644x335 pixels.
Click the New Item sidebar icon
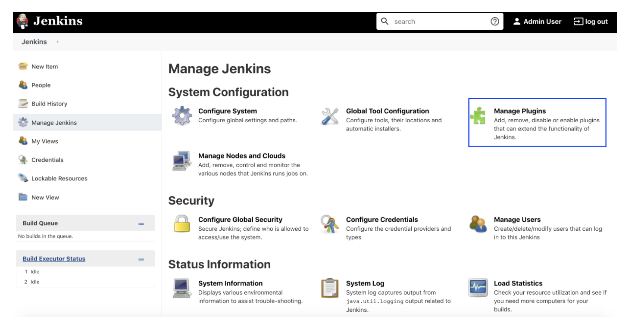[x=23, y=66]
